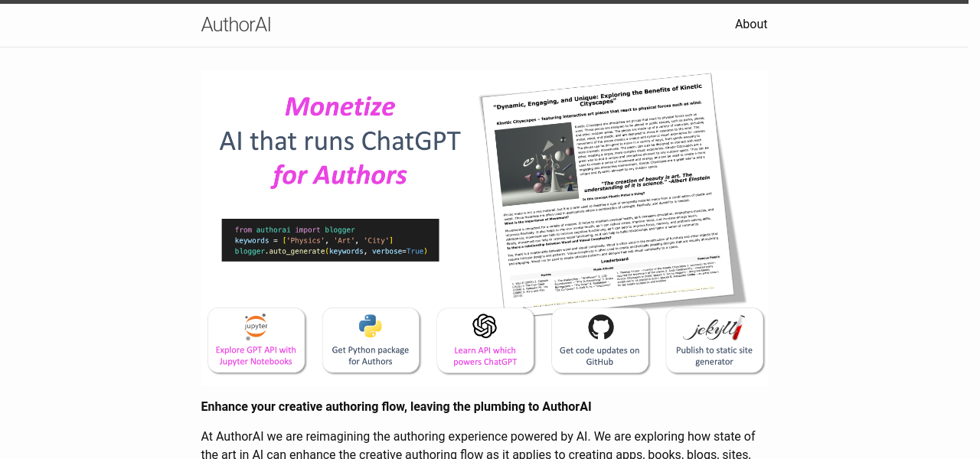Image resolution: width=980 pixels, height=459 pixels.
Task: Click the sculpture photo inside the document
Action: click(x=537, y=163)
